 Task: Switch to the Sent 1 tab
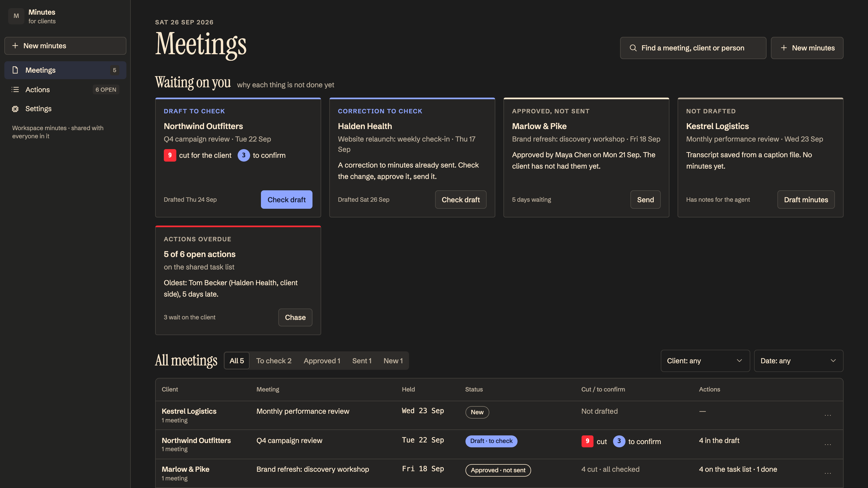362,361
